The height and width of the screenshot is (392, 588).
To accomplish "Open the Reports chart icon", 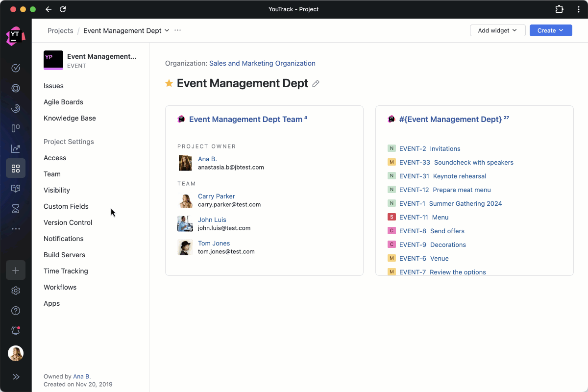I will [x=16, y=148].
